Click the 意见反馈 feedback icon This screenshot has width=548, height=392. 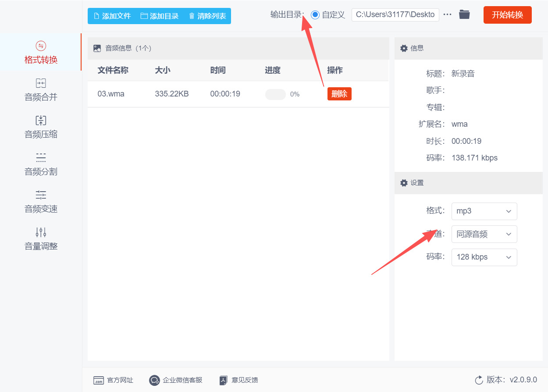(223, 380)
